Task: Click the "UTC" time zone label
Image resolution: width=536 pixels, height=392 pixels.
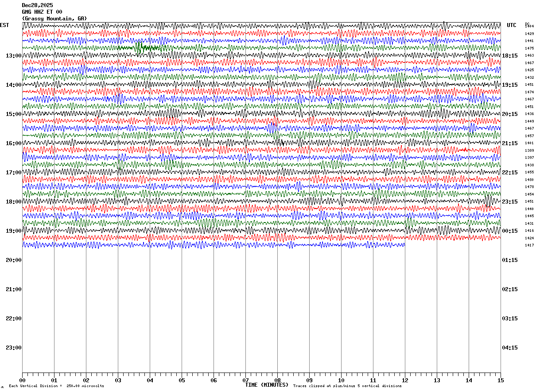Action: point(512,25)
